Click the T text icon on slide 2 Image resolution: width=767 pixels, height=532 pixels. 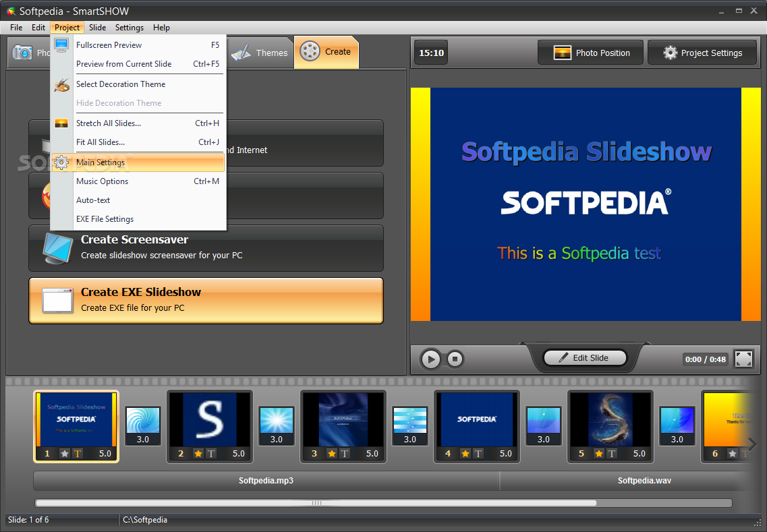[x=211, y=453]
